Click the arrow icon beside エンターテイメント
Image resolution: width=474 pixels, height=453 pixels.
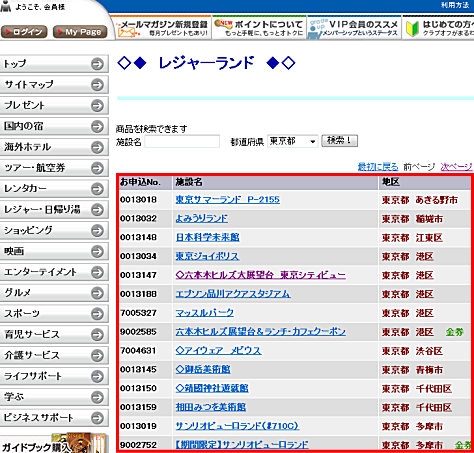tap(97, 272)
